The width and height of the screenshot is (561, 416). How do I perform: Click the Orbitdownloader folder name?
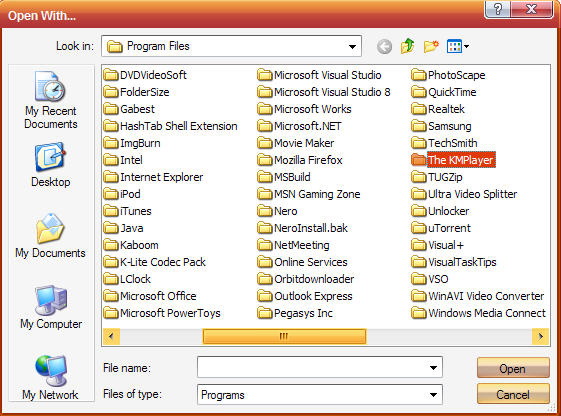tap(314, 279)
